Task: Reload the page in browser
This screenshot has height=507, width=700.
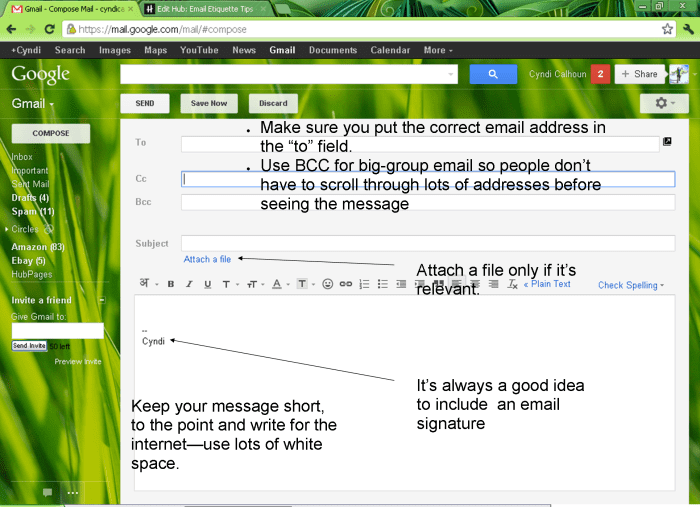Action: tap(49, 29)
